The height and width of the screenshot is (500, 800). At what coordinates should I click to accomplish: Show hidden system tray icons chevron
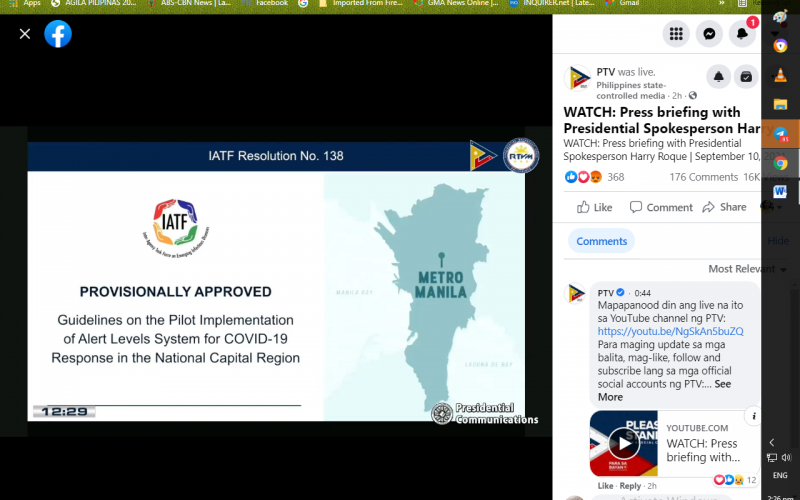click(x=772, y=442)
